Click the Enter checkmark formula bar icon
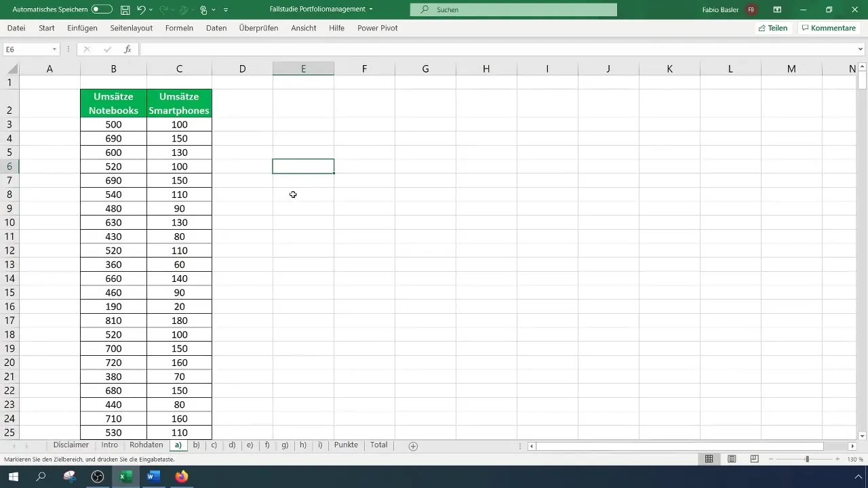Viewport: 868px width, 488px height. point(107,49)
